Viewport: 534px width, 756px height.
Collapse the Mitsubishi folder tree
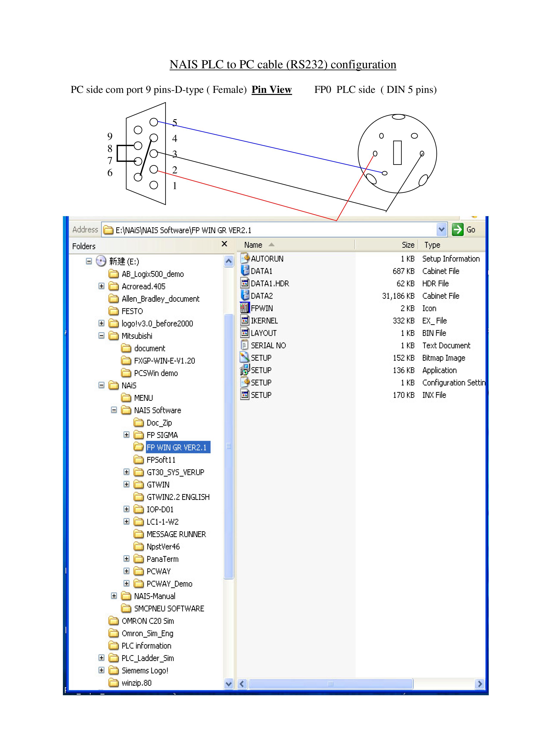pyautogui.click(x=101, y=336)
